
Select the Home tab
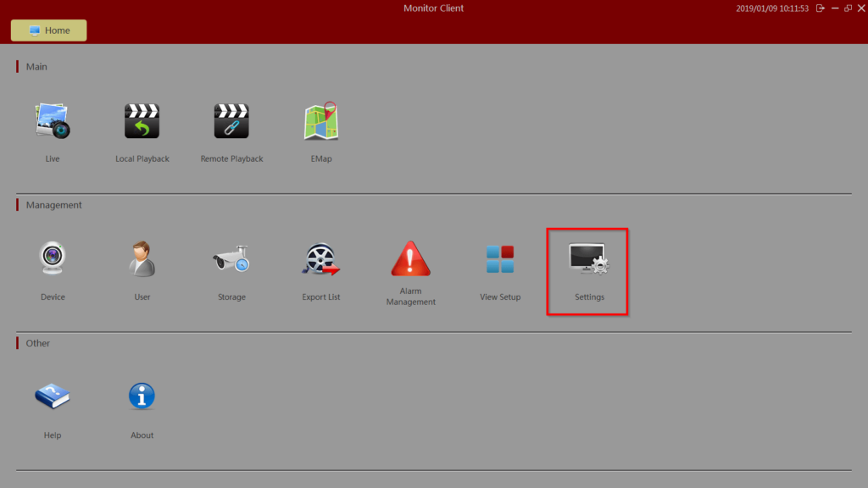click(x=48, y=30)
